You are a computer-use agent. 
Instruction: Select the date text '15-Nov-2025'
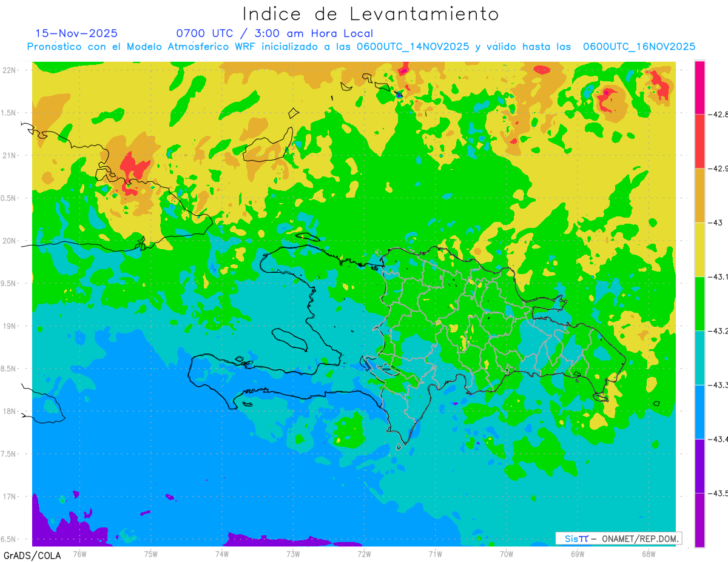click(76, 33)
